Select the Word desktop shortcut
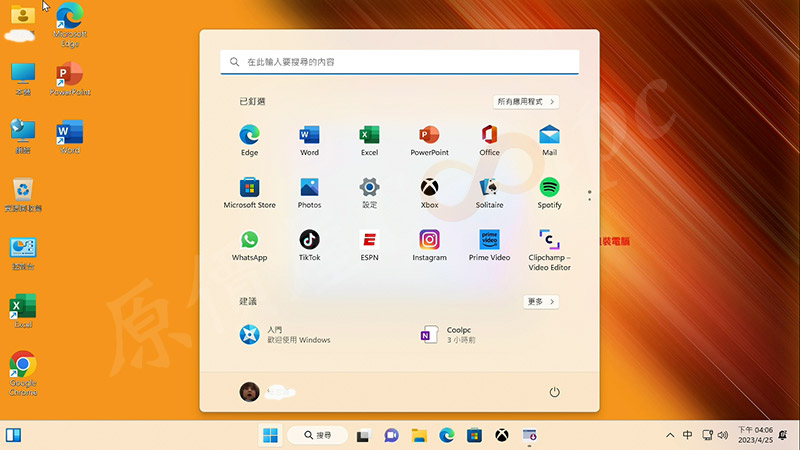 click(x=69, y=136)
